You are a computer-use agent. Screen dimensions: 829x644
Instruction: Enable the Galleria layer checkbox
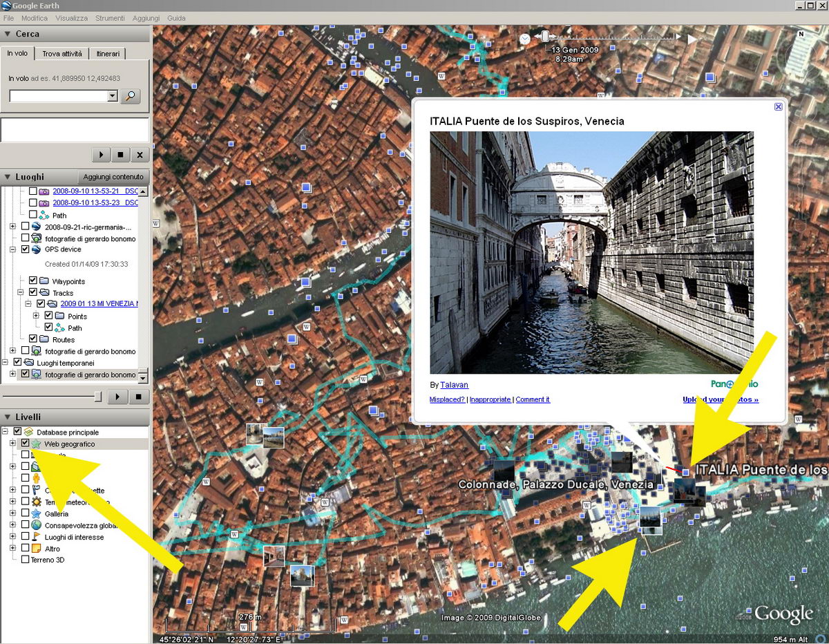pyautogui.click(x=26, y=514)
